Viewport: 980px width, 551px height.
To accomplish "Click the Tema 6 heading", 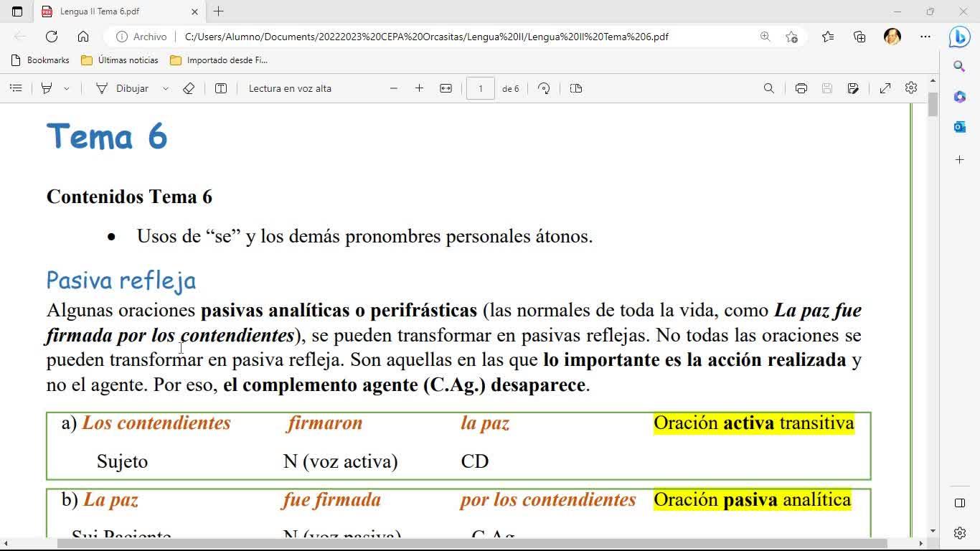I will [107, 136].
